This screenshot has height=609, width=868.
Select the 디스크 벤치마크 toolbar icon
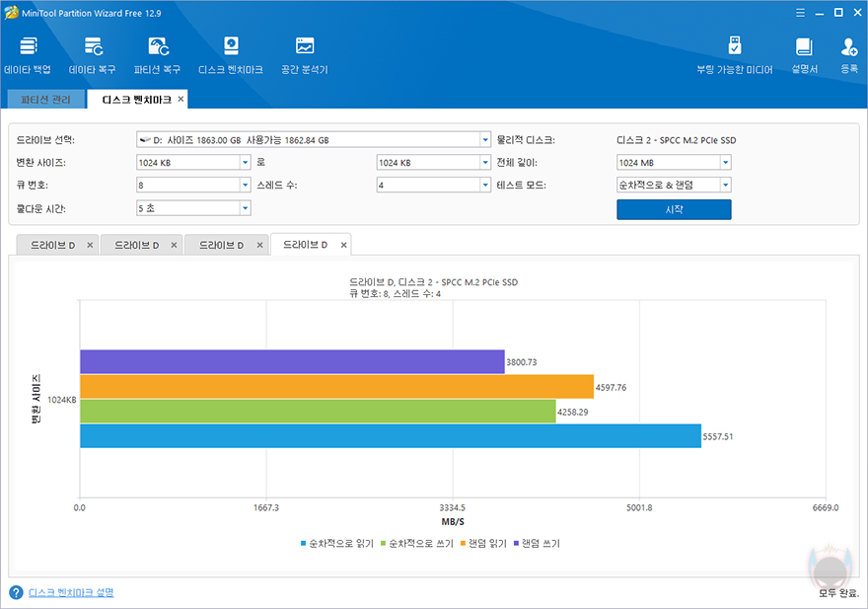click(231, 55)
